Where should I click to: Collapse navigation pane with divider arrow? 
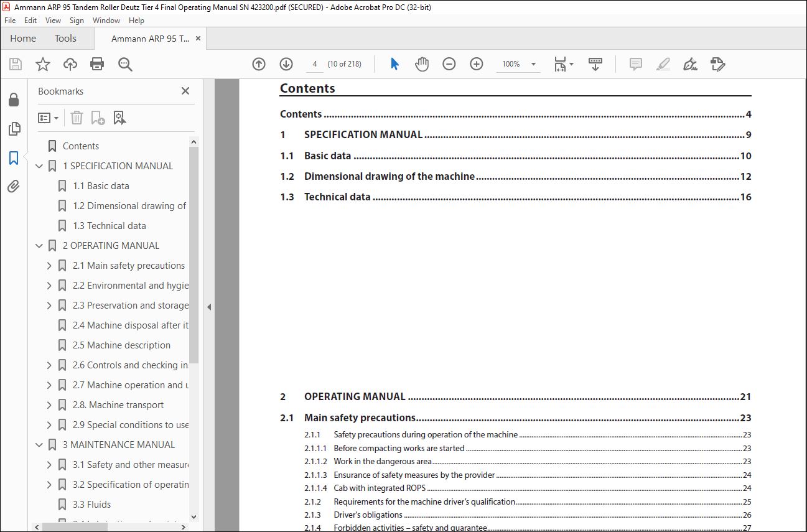click(x=209, y=307)
